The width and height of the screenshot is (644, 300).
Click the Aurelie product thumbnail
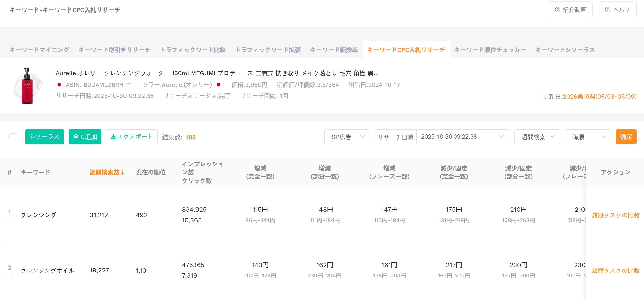[x=27, y=85]
